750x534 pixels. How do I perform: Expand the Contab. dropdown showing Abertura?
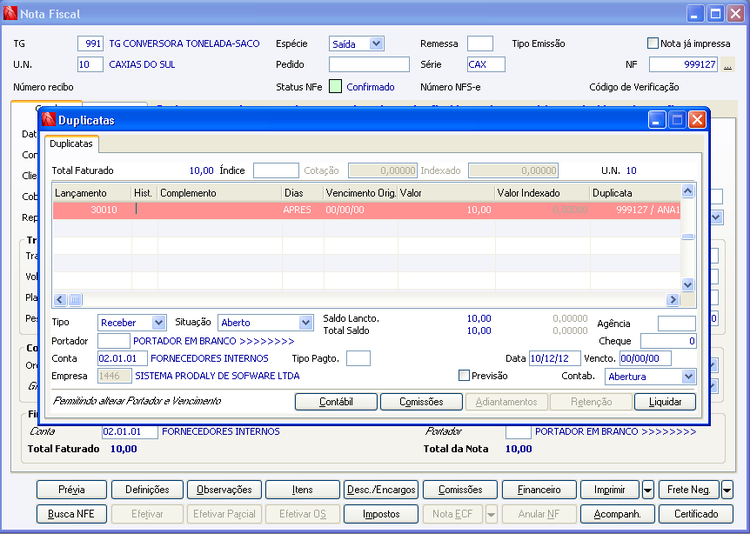(x=688, y=377)
